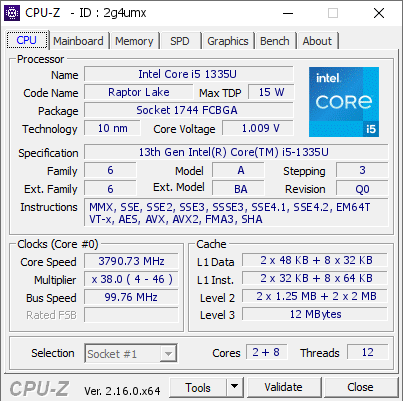Click the Max TDP value '15 W'
The image size is (403, 401).
point(271,92)
